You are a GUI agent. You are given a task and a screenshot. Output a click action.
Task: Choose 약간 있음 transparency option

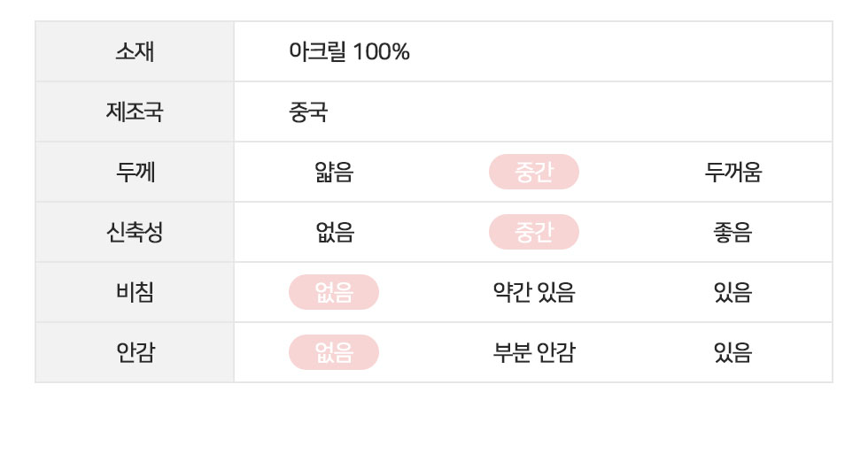(534, 293)
